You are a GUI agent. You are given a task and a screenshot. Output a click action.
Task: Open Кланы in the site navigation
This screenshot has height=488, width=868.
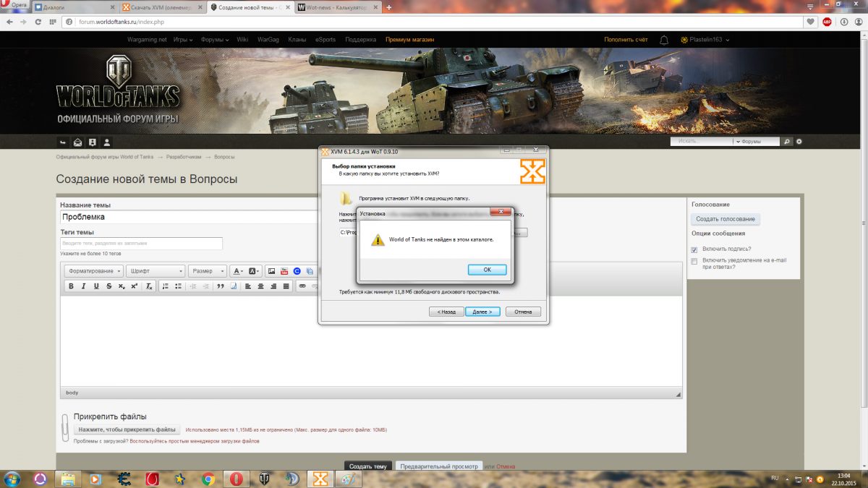(x=297, y=40)
